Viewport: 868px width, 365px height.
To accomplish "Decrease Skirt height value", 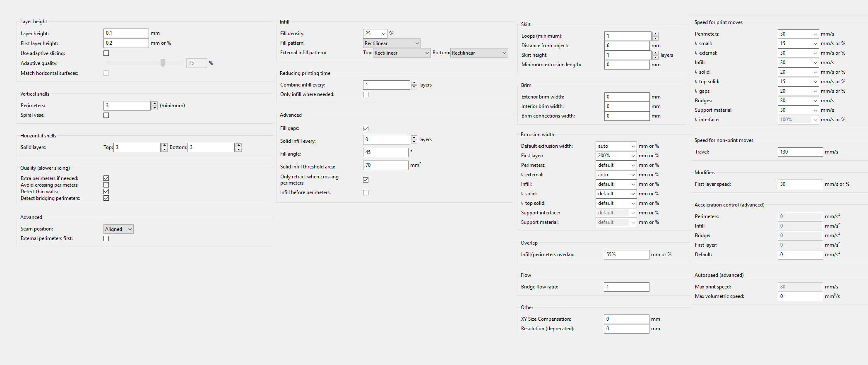I will tap(655, 57).
